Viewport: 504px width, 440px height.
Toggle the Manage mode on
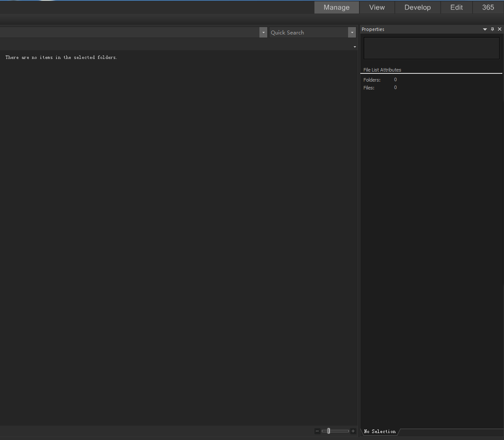pyautogui.click(x=336, y=7)
